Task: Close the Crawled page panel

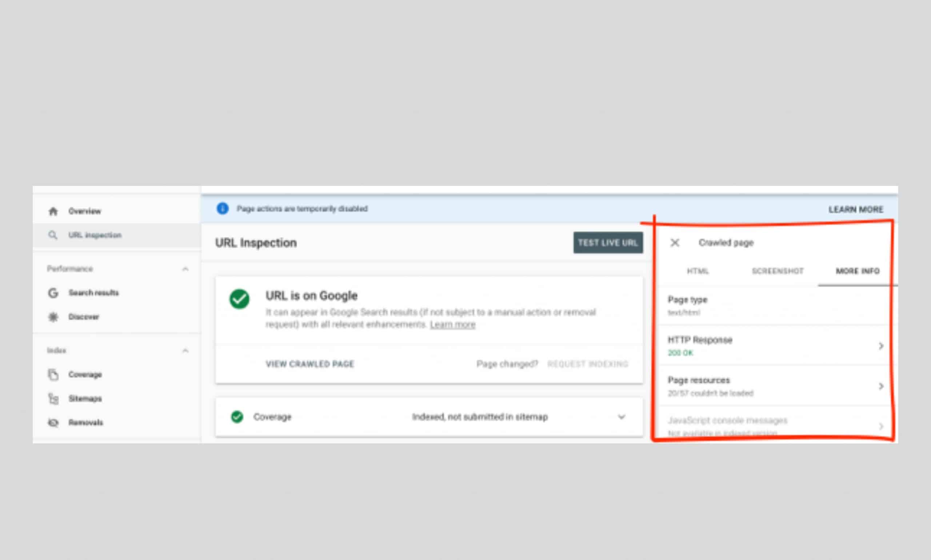Action: (675, 243)
